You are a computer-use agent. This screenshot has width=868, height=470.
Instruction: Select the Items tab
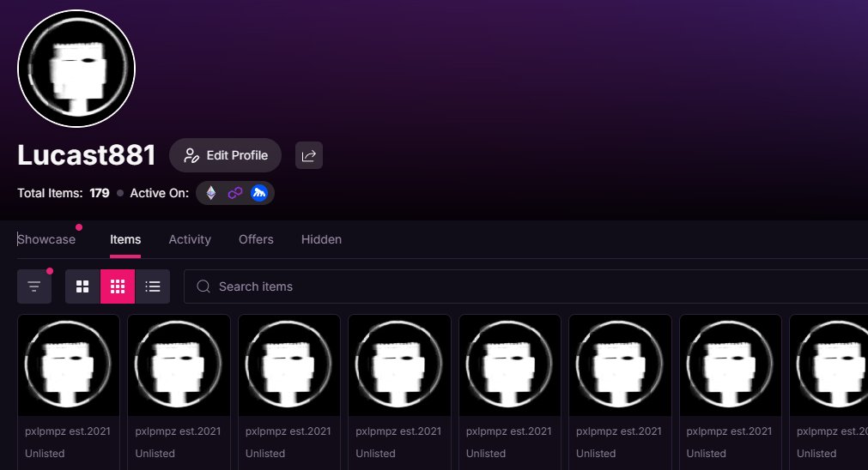click(125, 239)
